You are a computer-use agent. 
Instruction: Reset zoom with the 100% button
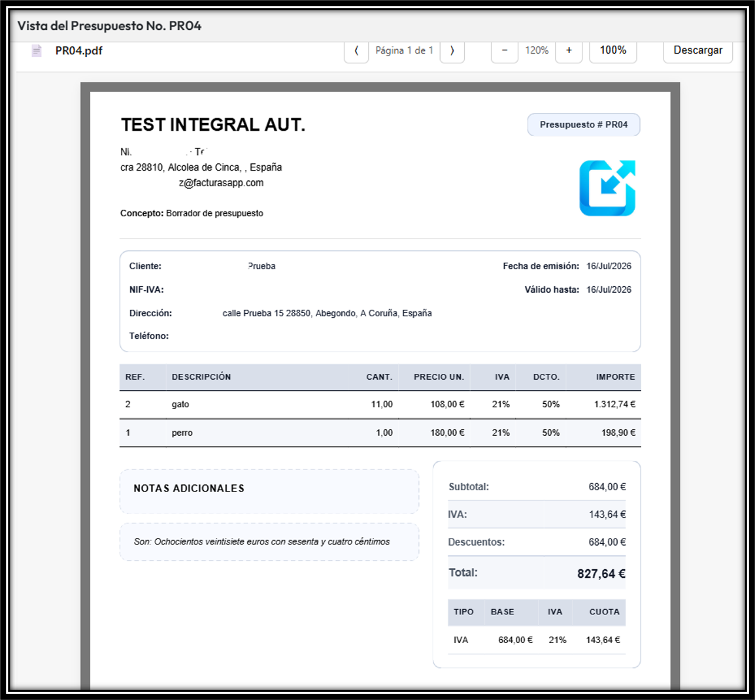click(613, 50)
